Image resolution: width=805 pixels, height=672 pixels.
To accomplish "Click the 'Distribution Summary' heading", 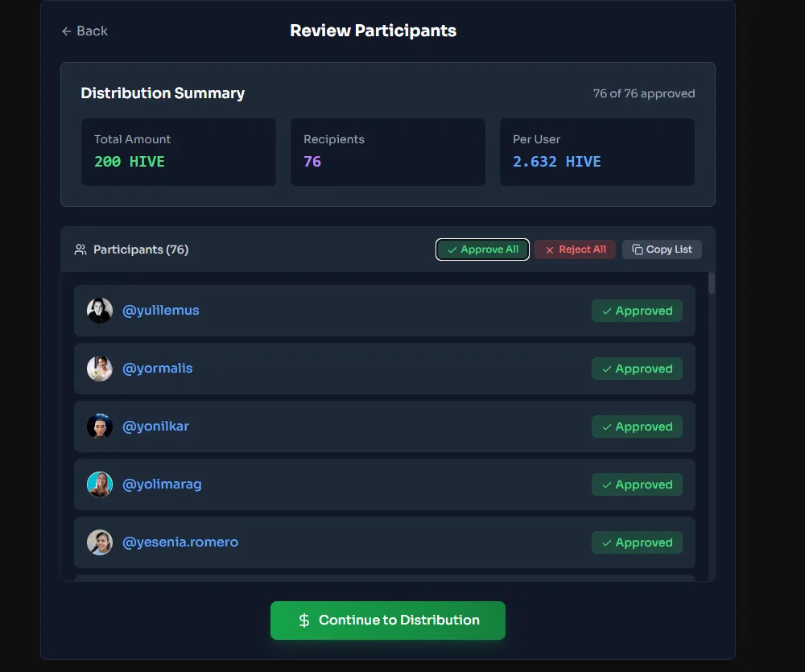I will (x=163, y=93).
